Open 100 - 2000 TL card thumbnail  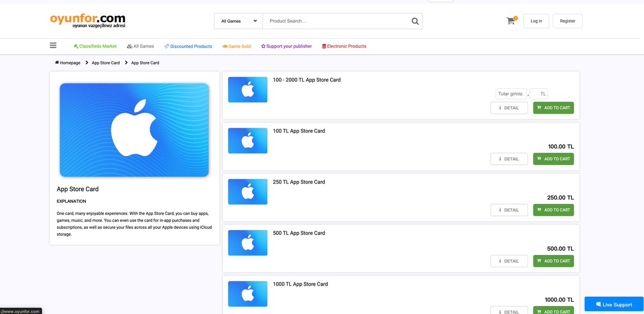(247, 90)
